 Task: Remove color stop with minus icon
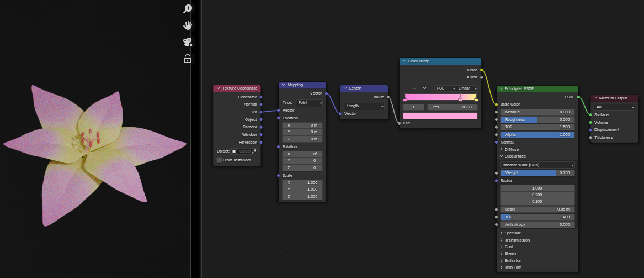click(414, 88)
